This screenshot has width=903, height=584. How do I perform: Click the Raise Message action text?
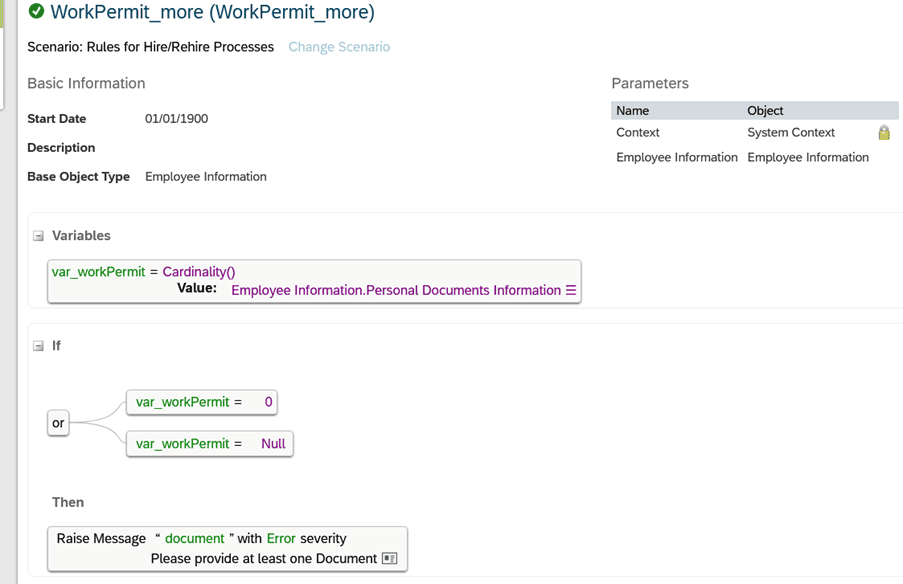click(101, 539)
